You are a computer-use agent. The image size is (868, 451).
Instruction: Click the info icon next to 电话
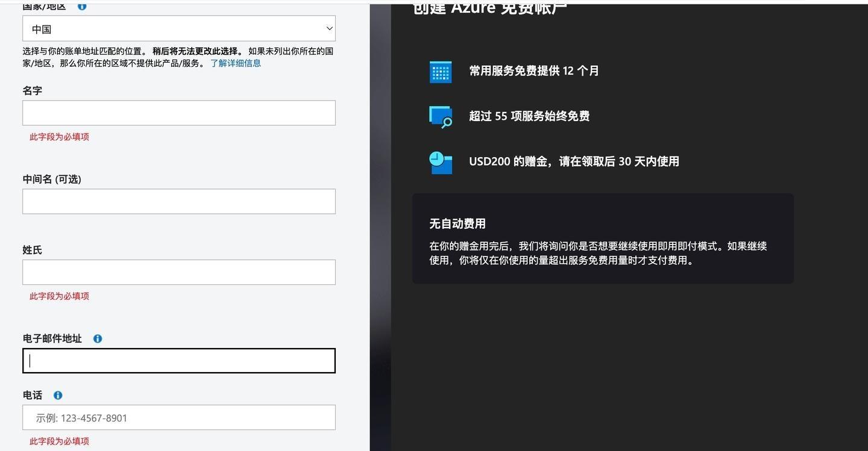(58, 396)
